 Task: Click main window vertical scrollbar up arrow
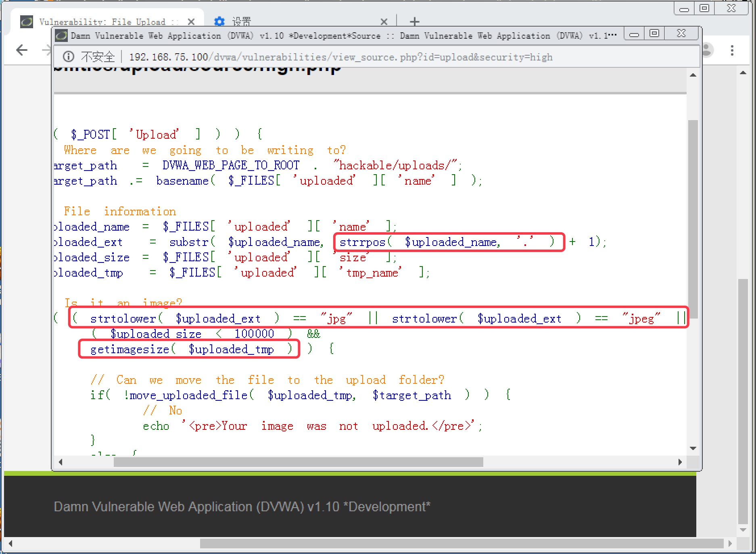tap(743, 73)
